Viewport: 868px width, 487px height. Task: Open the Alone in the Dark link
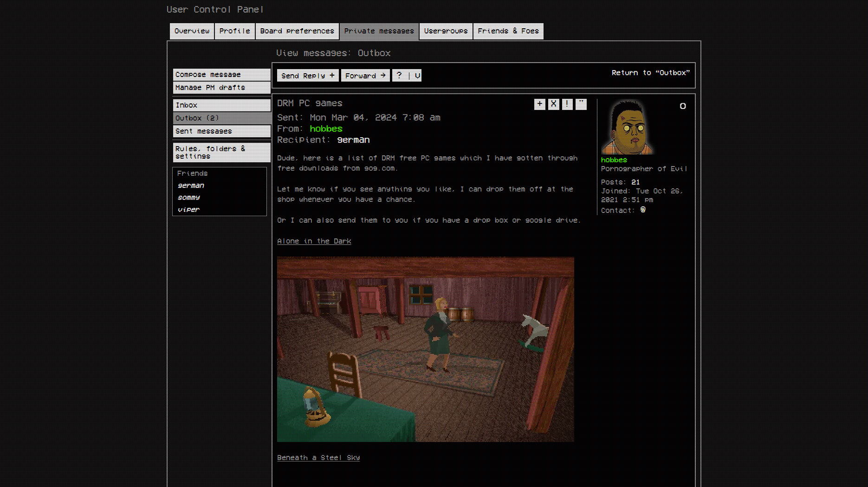point(314,241)
